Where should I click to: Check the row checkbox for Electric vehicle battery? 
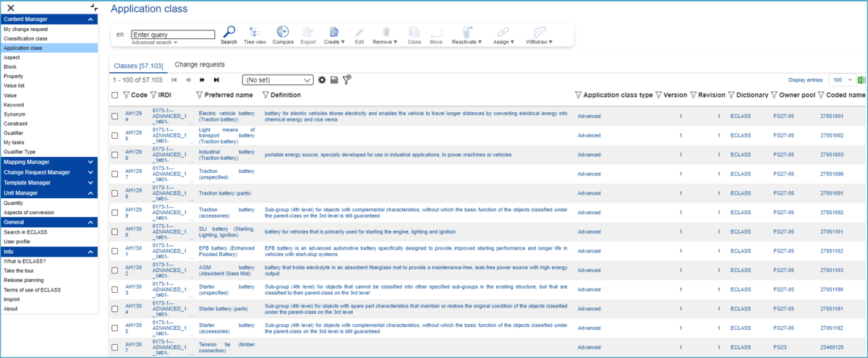click(115, 116)
